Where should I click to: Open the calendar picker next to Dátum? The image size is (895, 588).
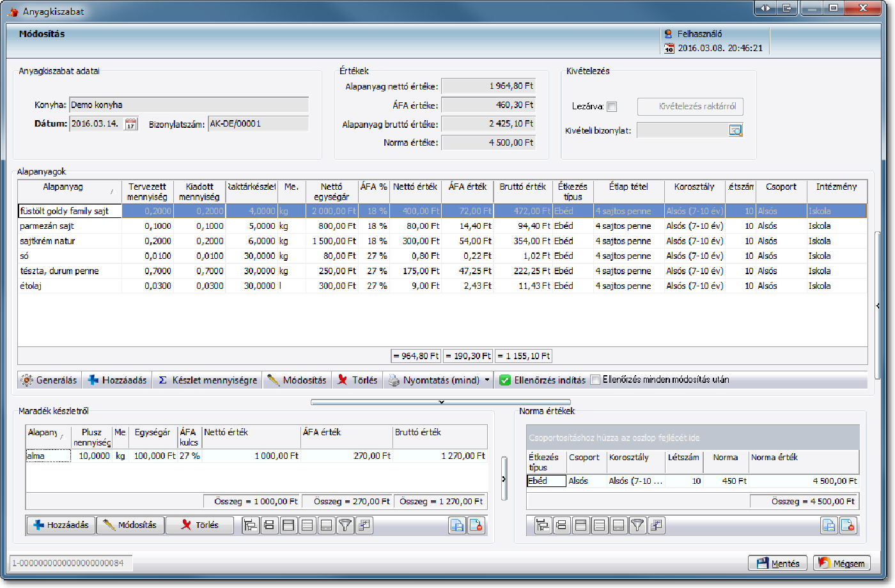pyautogui.click(x=130, y=124)
